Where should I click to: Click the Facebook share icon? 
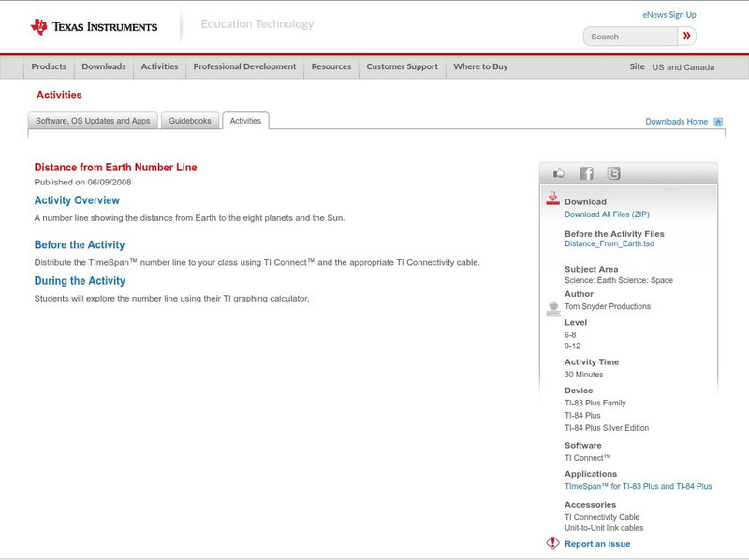click(x=586, y=172)
